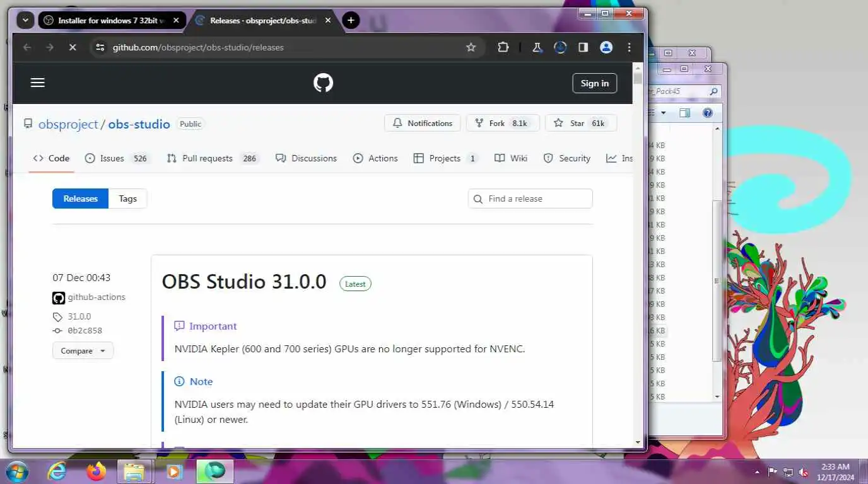Open Windows Explorer taskbar icon
This screenshot has height=484, width=868.
tap(134, 471)
